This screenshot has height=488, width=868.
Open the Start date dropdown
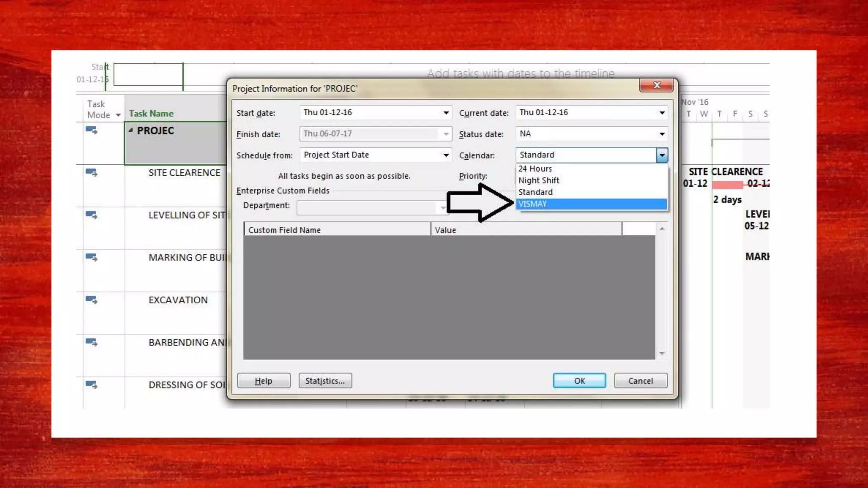pos(446,113)
